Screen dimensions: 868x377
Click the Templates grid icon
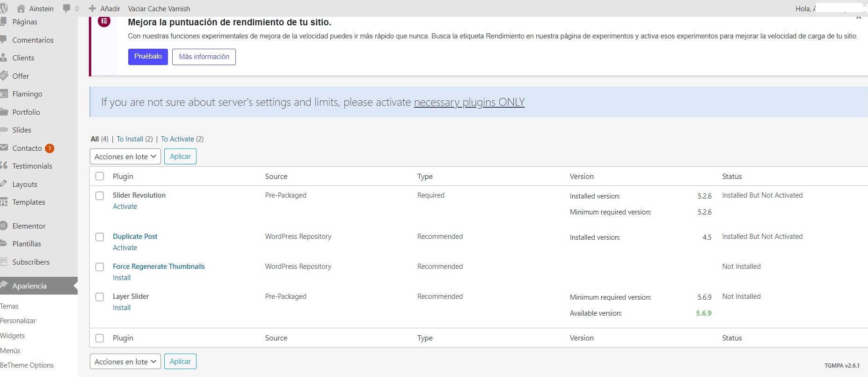click(x=3, y=202)
